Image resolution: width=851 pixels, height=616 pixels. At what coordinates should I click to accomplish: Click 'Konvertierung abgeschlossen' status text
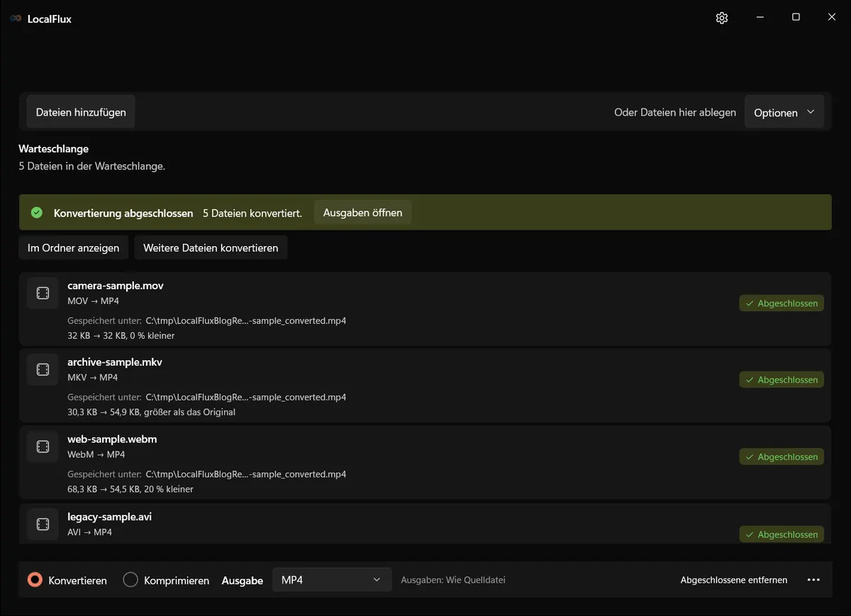(123, 213)
